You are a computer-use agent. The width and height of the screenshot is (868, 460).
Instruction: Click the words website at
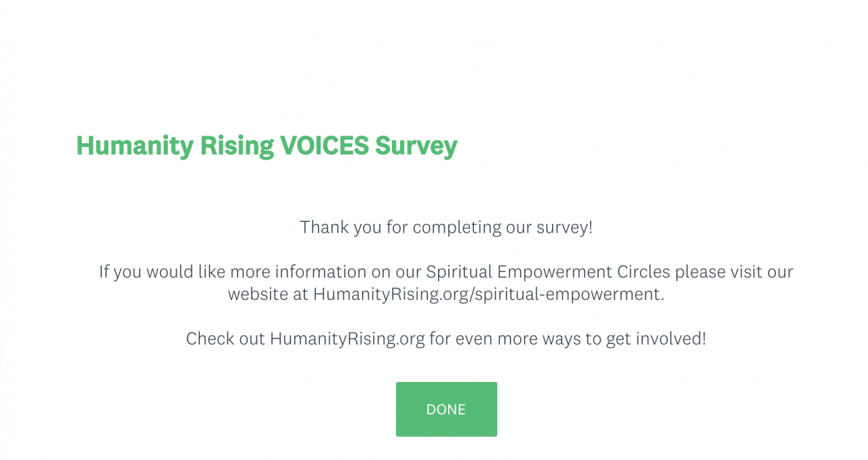268,294
